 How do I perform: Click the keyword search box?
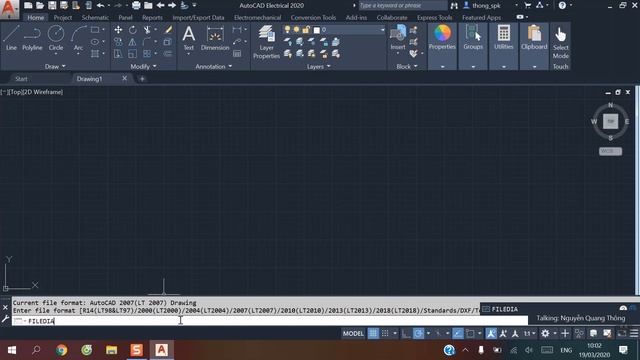[x=403, y=5]
